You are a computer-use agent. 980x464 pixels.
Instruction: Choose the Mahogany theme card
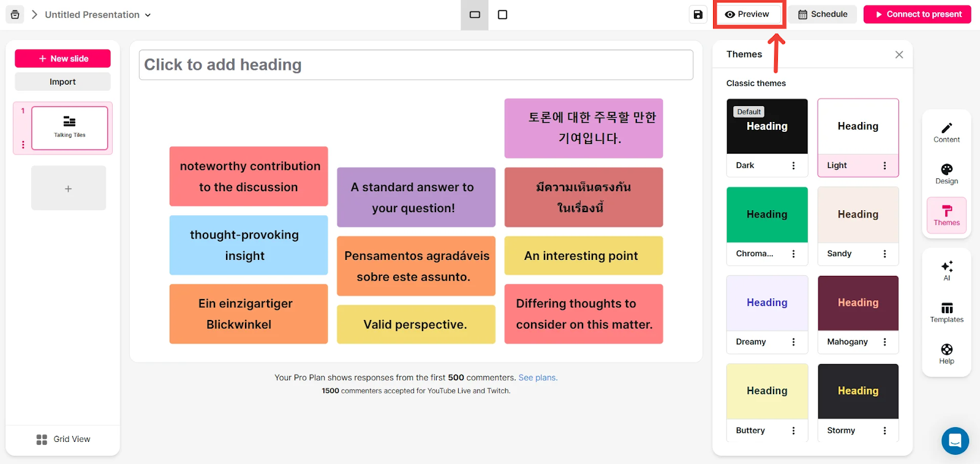click(x=858, y=314)
